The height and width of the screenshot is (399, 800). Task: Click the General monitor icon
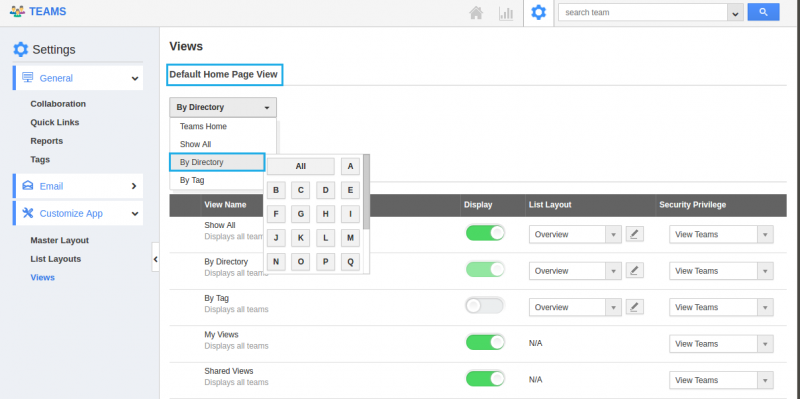tap(28, 78)
